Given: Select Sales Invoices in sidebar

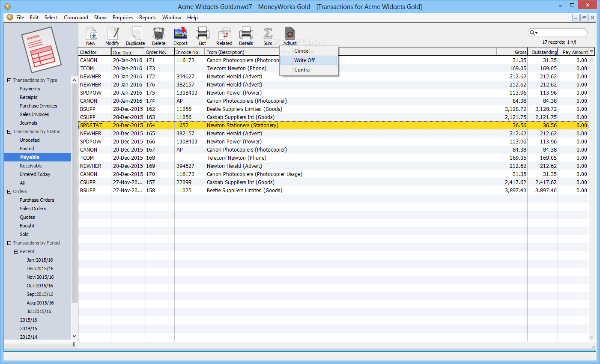Looking at the screenshot, I should [x=34, y=114].
